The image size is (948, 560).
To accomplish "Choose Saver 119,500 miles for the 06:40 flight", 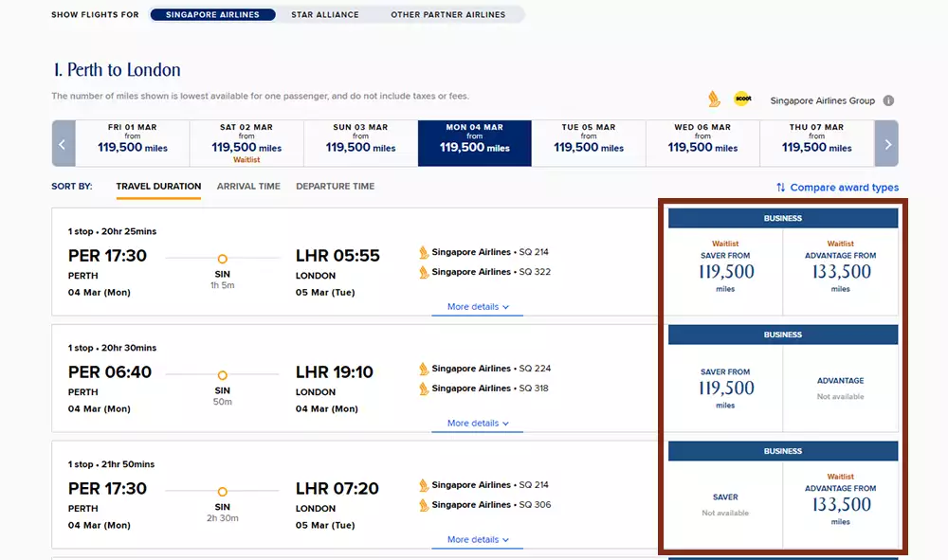I will click(725, 388).
